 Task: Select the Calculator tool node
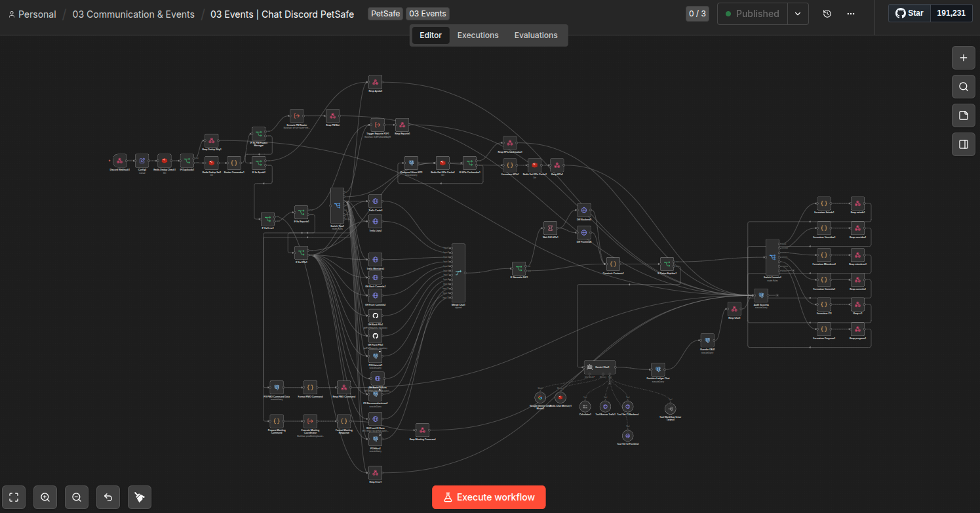pyautogui.click(x=585, y=407)
